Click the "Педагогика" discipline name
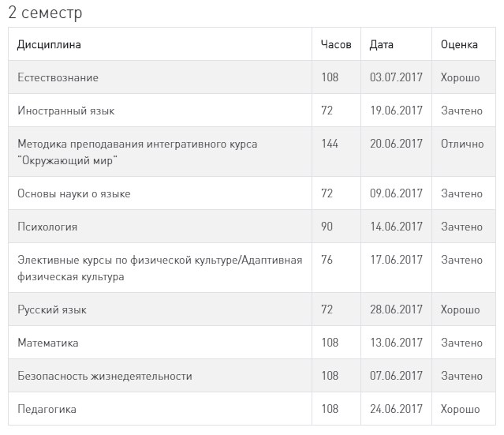The image size is (504, 435). (x=47, y=409)
